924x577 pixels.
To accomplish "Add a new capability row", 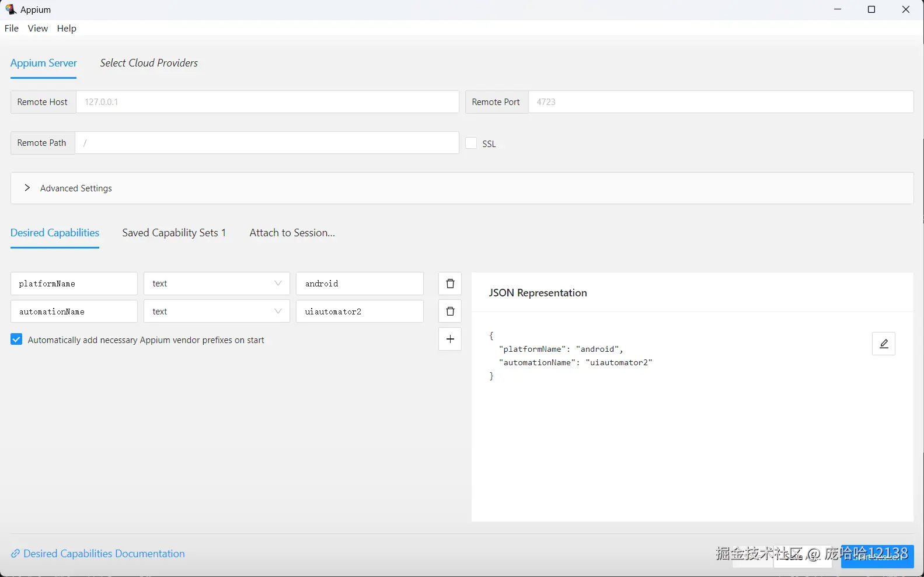I will (x=450, y=339).
